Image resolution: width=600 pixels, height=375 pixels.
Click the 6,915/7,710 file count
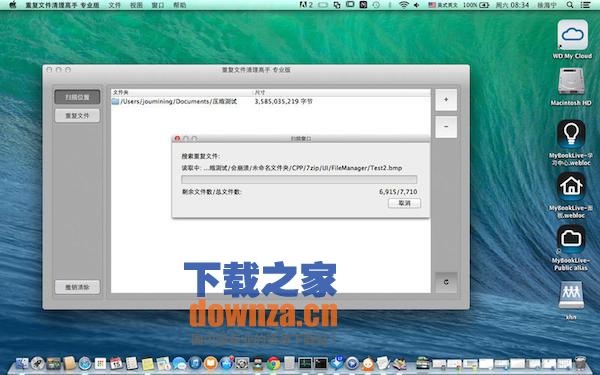[x=398, y=192]
